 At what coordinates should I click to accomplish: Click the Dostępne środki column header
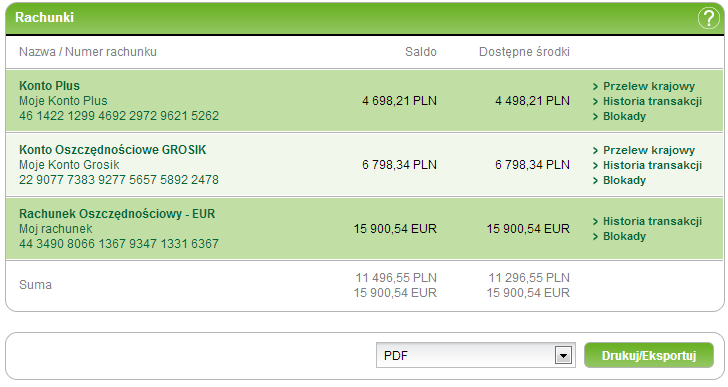(524, 52)
